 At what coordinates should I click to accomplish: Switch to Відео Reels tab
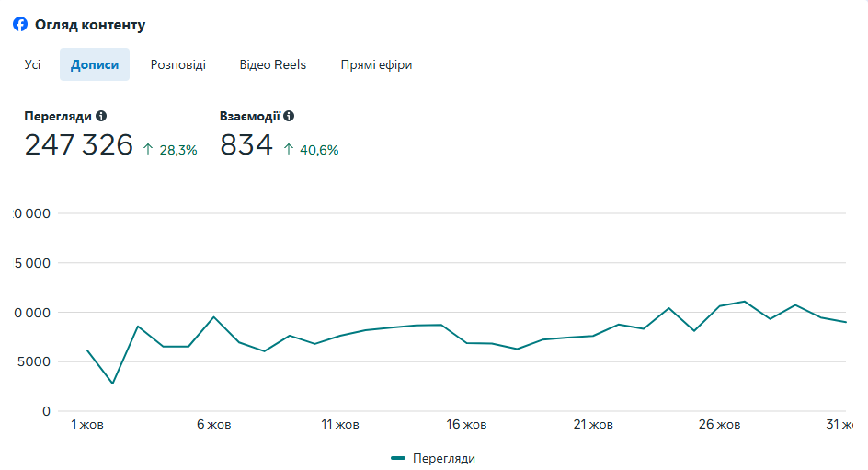coord(273,64)
